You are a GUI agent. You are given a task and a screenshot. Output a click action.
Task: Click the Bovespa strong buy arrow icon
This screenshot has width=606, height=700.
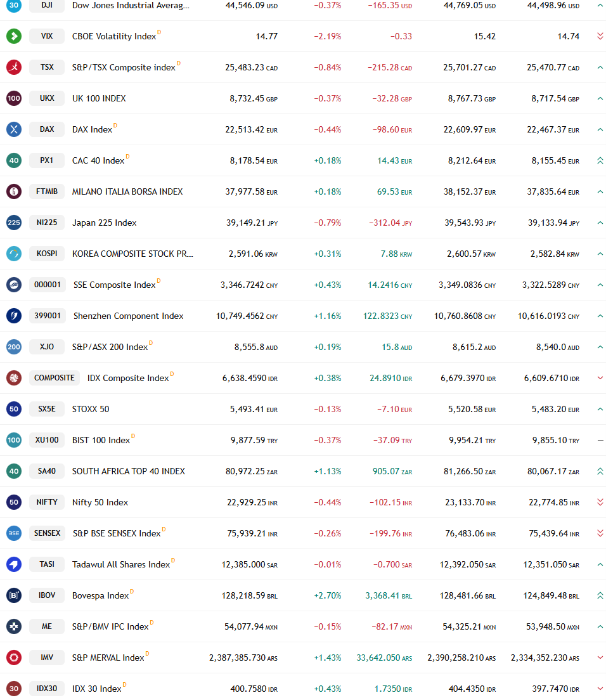tap(600, 595)
